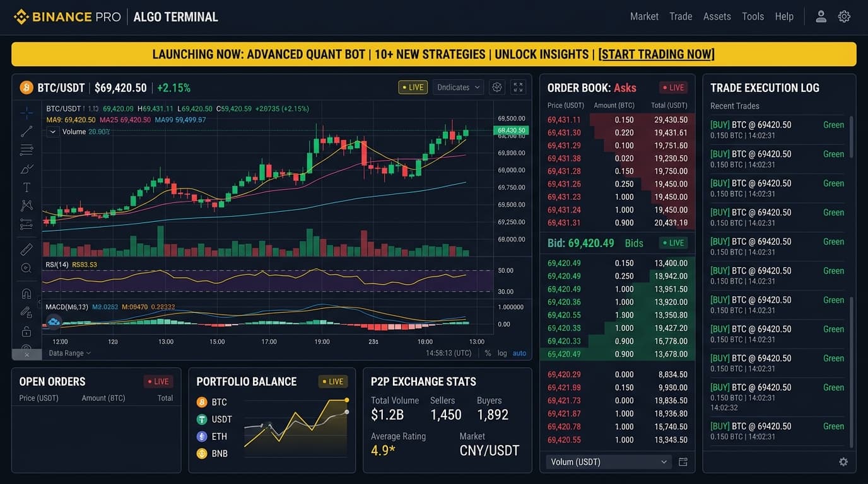Select the brush drawing tool
Screen dimensions: 868x484
(x=26, y=169)
